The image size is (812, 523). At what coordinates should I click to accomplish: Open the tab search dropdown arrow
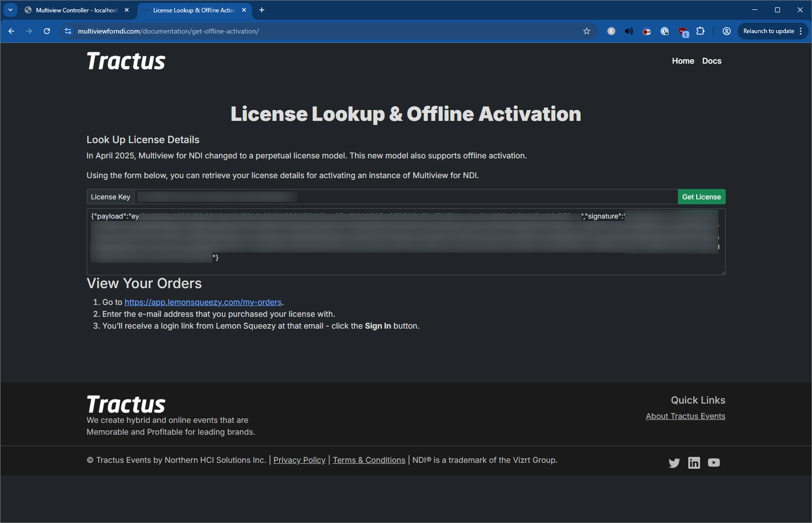click(x=10, y=10)
